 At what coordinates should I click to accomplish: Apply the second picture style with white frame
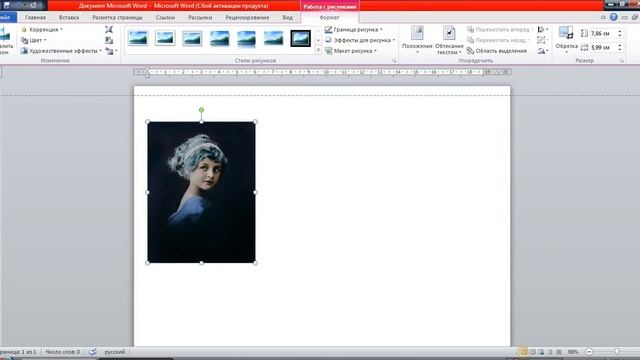[x=165, y=38]
